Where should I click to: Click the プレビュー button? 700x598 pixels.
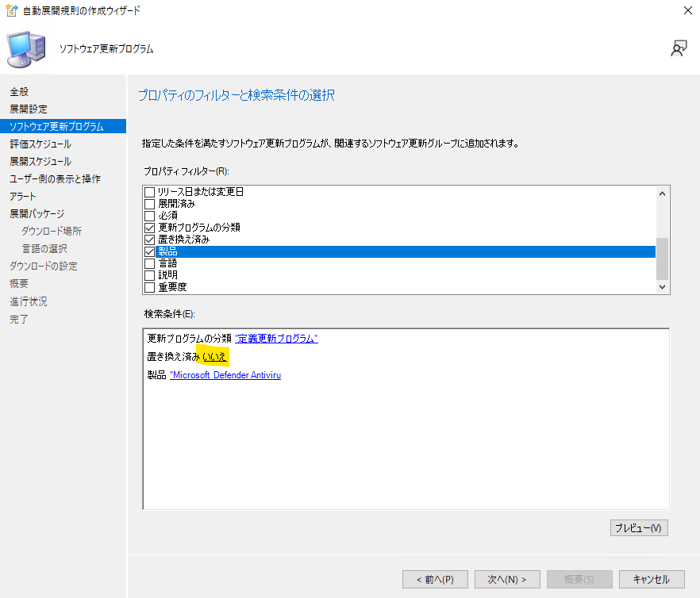coord(639,527)
